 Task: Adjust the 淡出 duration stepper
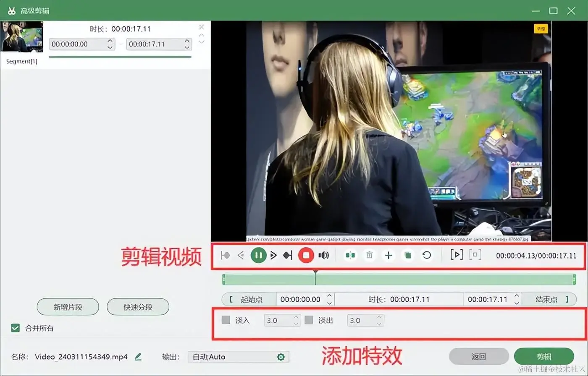pos(379,320)
